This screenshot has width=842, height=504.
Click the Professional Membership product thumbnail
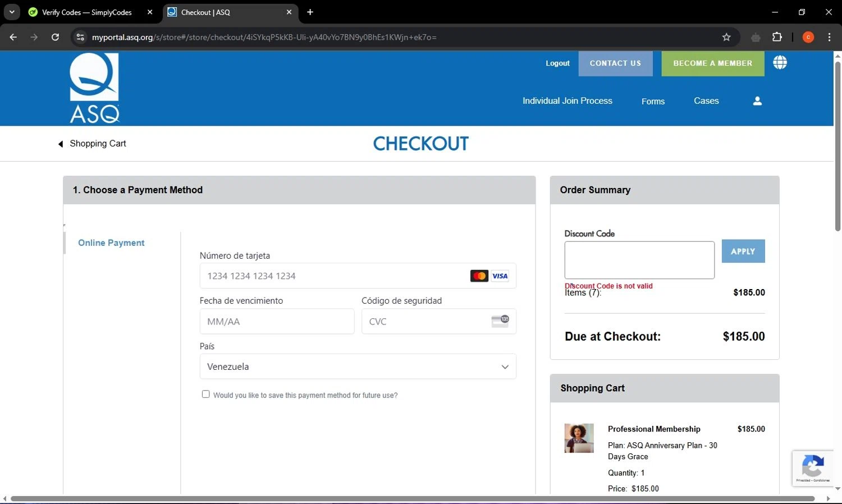pos(579,438)
